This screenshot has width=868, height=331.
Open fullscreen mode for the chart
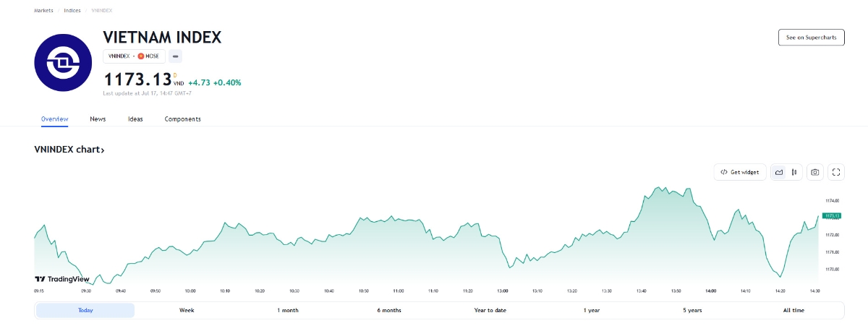pyautogui.click(x=836, y=172)
